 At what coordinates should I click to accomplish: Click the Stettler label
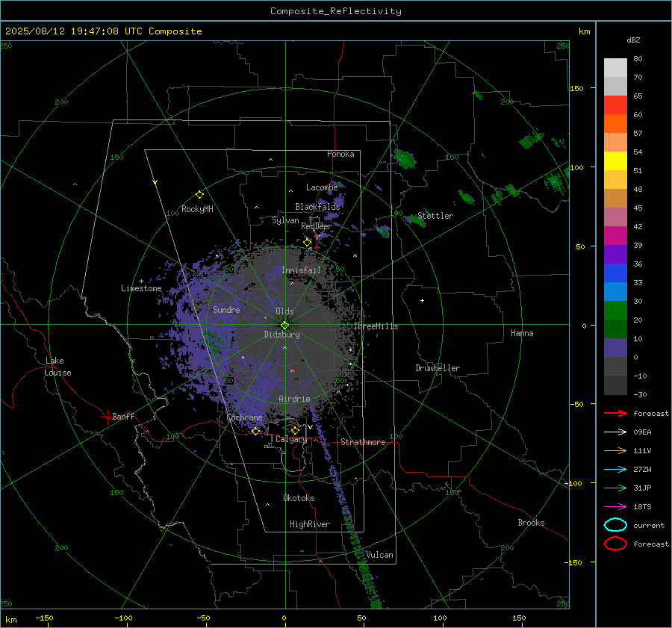tap(435, 216)
